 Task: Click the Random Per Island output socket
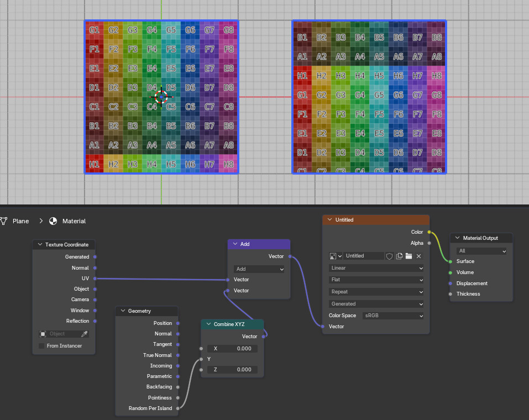click(x=178, y=408)
